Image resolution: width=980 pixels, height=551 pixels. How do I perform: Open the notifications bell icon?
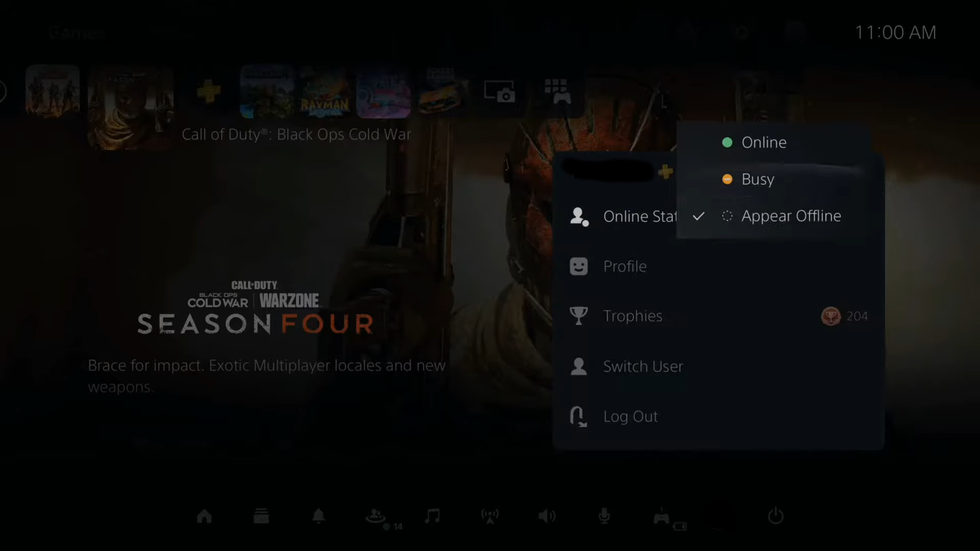tap(318, 515)
